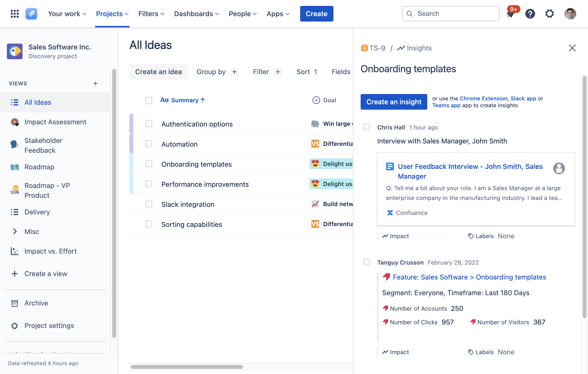Click the blue Create button
Image resolution: width=588 pixels, height=374 pixels.
pyautogui.click(x=317, y=14)
